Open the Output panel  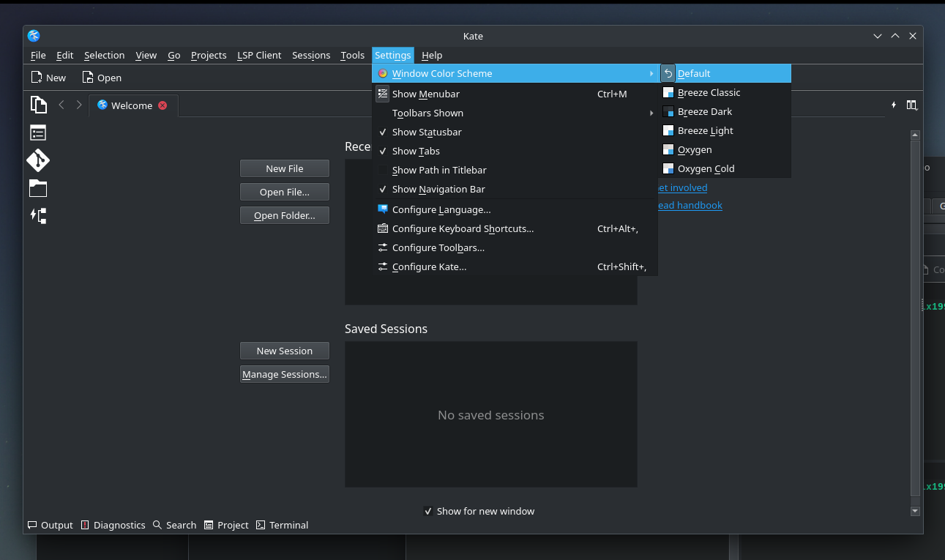point(51,525)
